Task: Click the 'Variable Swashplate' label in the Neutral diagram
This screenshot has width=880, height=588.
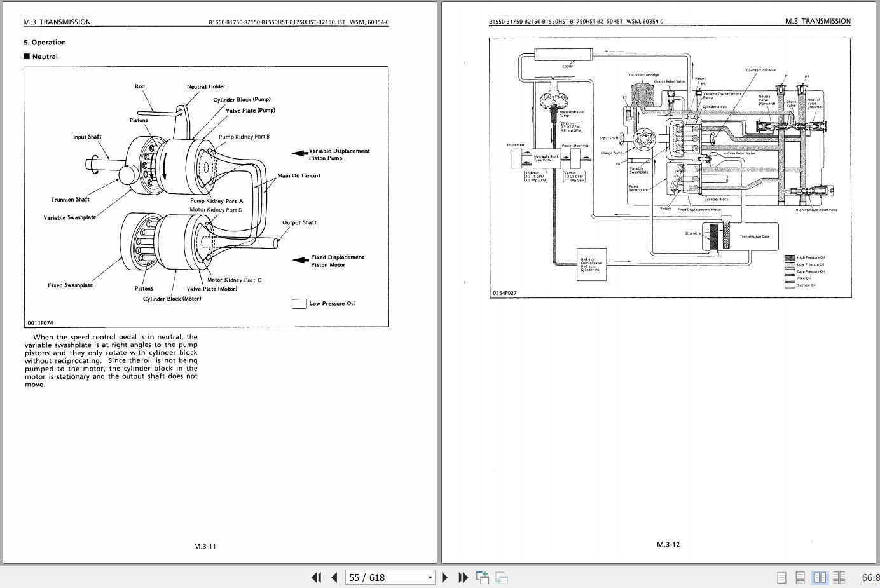Action: (x=70, y=218)
